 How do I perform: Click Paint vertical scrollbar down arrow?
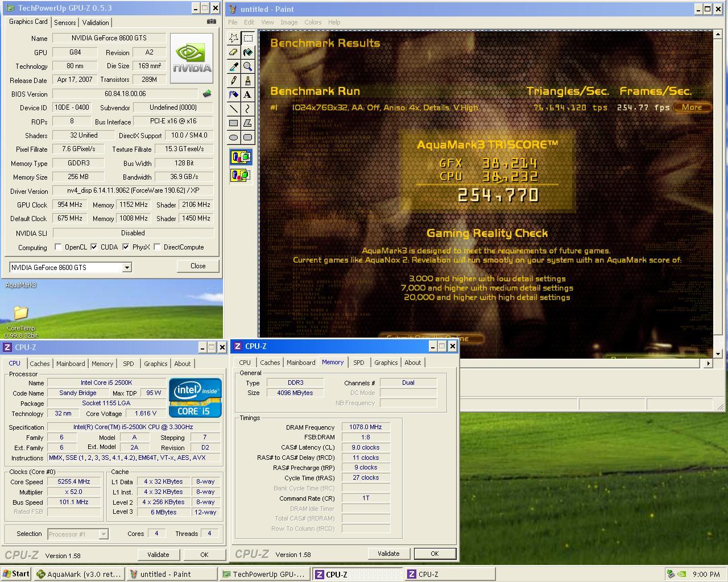point(718,354)
